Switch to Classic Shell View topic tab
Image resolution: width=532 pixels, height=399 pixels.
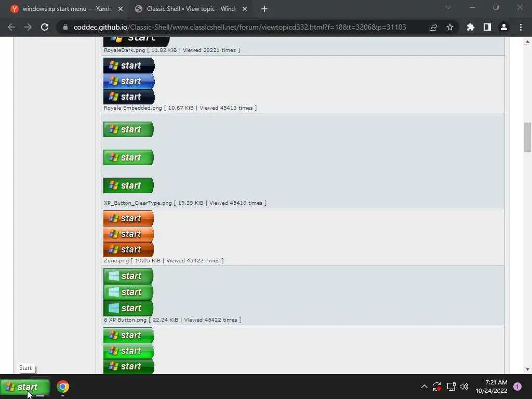pos(191,9)
